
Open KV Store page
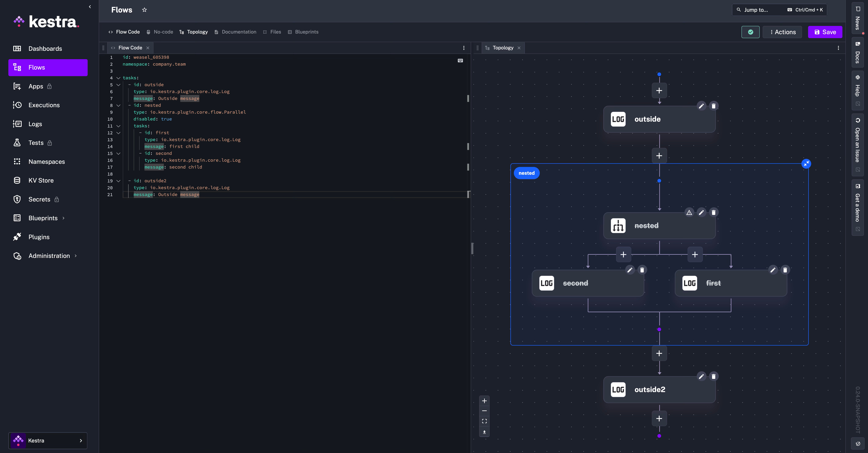(x=48, y=180)
